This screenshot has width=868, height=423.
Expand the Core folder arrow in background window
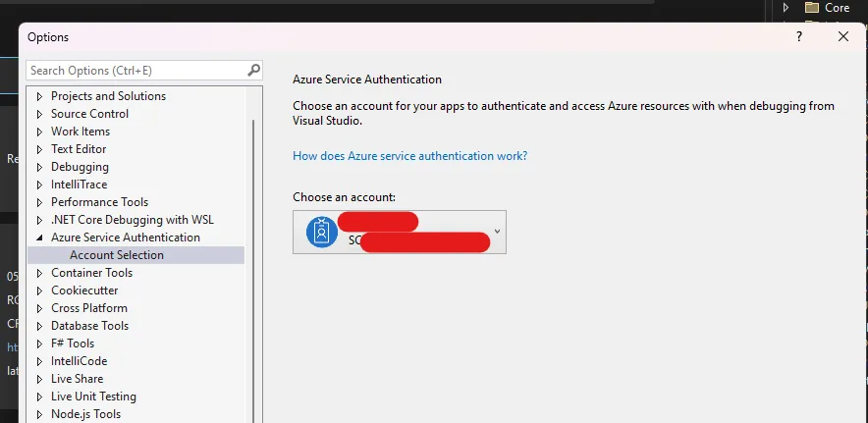coord(786,8)
